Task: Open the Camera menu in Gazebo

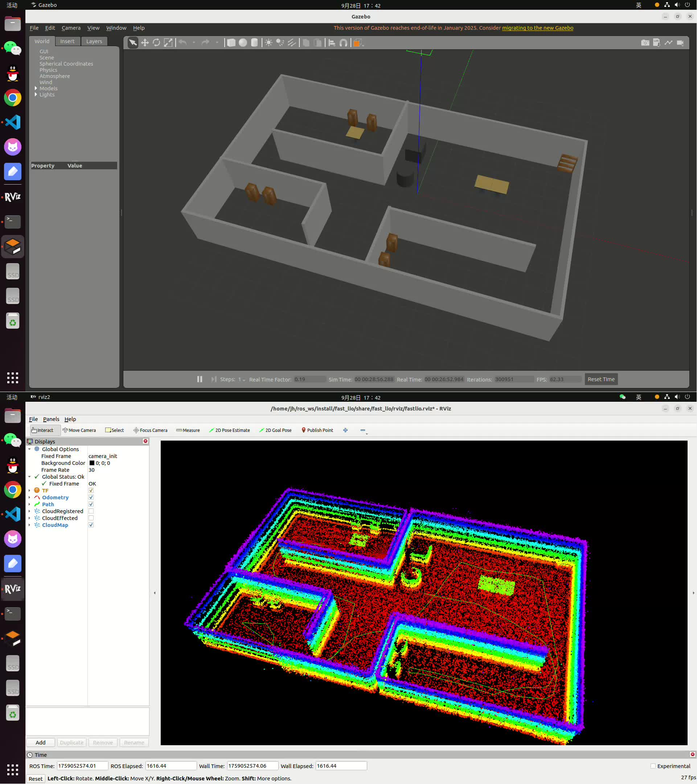Action: (x=71, y=28)
